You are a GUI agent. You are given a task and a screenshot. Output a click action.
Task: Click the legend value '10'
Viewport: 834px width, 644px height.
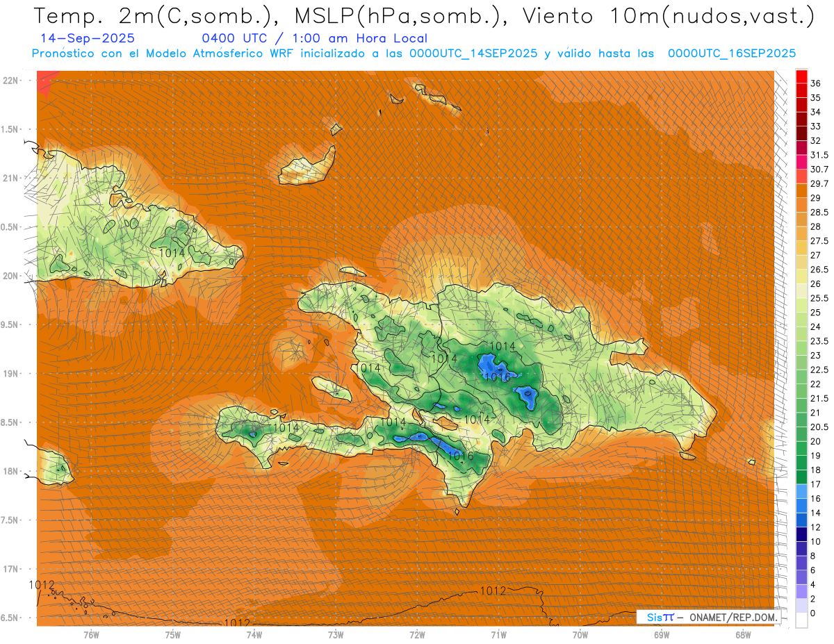(816, 541)
